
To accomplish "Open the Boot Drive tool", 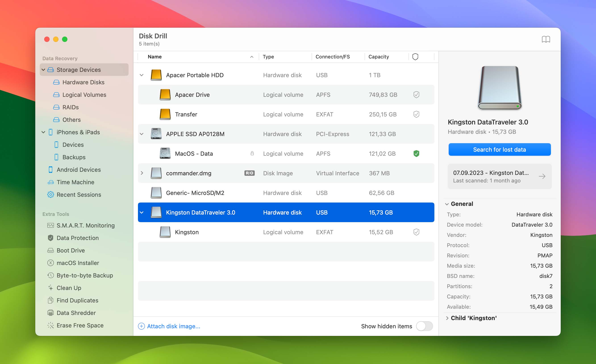I will [71, 250].
